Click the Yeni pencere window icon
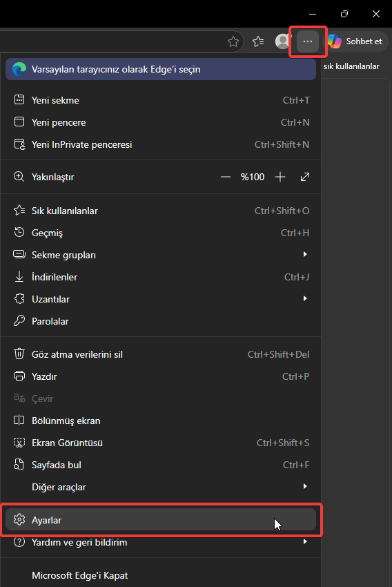Screen dimensions: 392x587 (x=19, y=122)
